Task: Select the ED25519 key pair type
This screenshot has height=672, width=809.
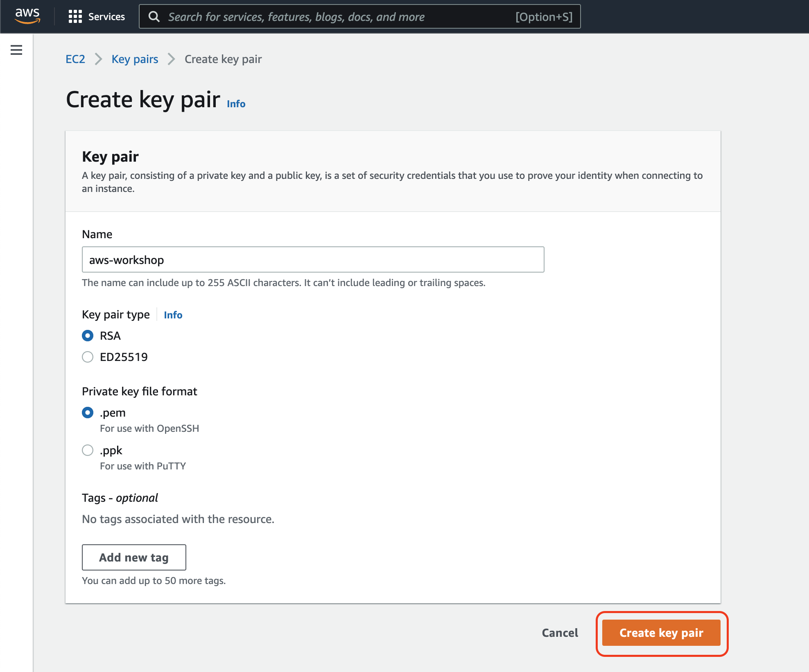Action: (x=88, y=357)
